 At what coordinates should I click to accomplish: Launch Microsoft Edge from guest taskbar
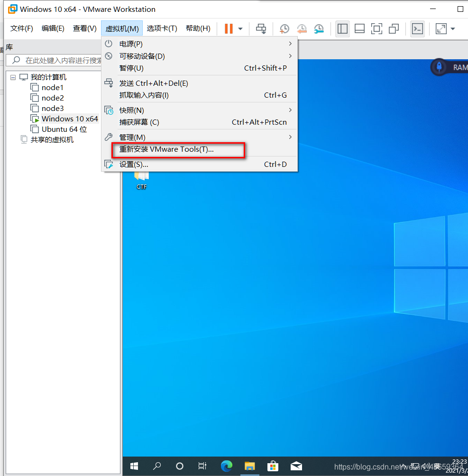[x=227, y=466]
